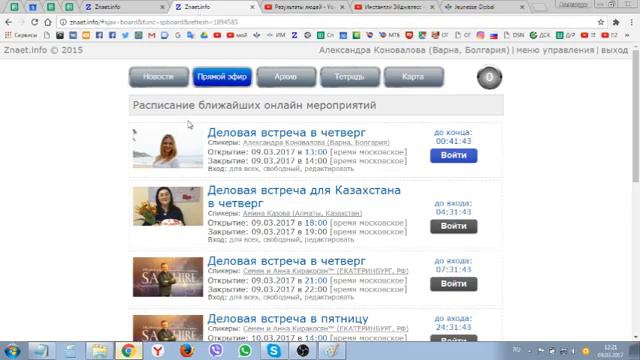Click редактировать for the Kazakhstan meeting

(329, 240)
